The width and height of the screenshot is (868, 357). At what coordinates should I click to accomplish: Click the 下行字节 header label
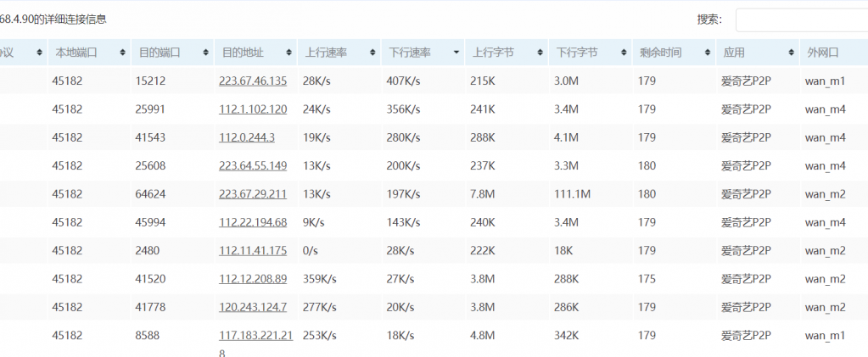click(x=577, y=53)
